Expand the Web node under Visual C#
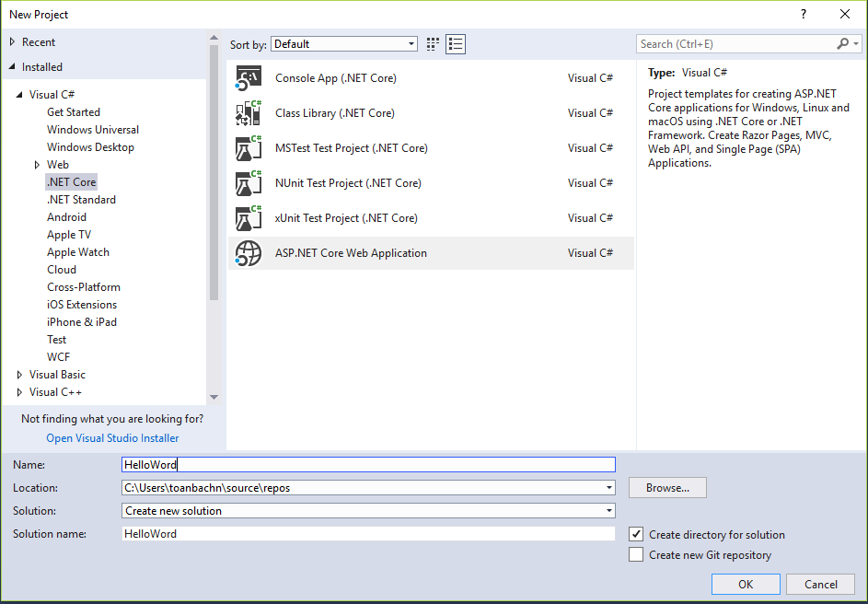 pyautogui.click(x=38, y=165)
